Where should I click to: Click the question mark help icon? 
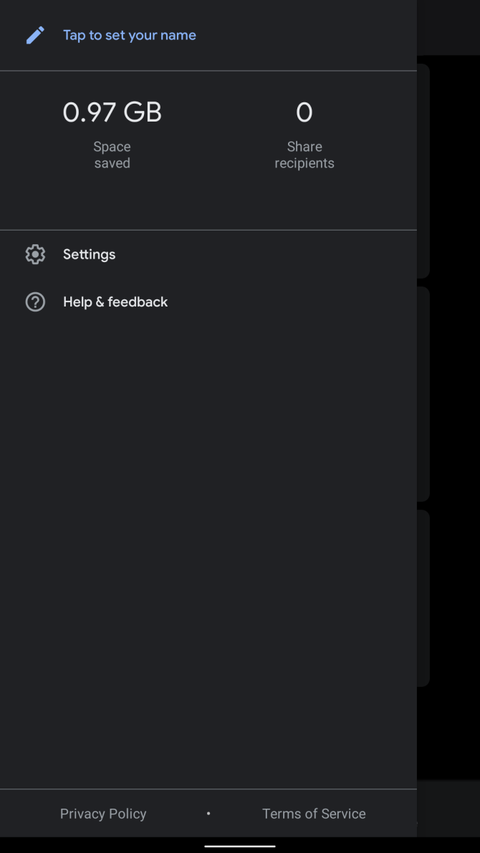click(35, 302)
